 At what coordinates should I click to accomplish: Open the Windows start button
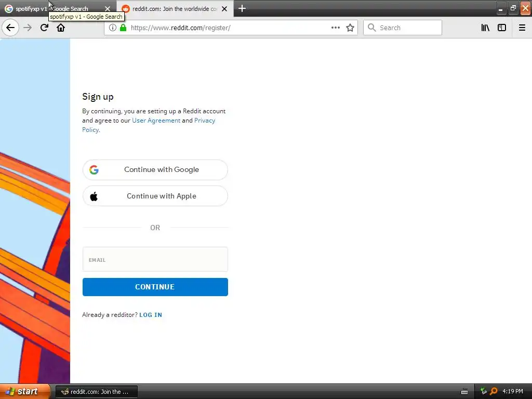pos(25,392)
